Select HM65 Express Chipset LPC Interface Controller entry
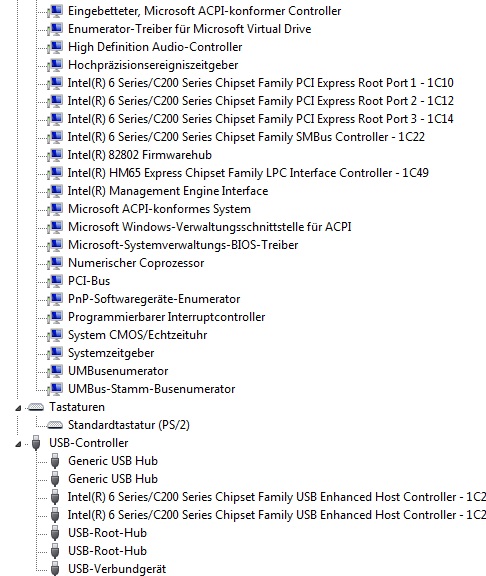Image resolution: width=486 pixels, height=576 pixels. tap(248, 173)
